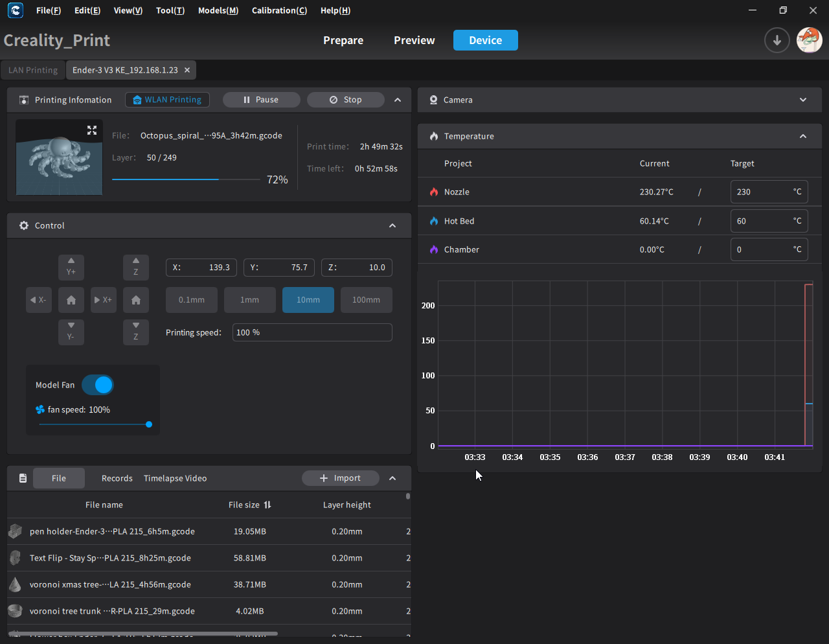Home the XY axes
829x644 pixels.
click(x=71, y=300)
